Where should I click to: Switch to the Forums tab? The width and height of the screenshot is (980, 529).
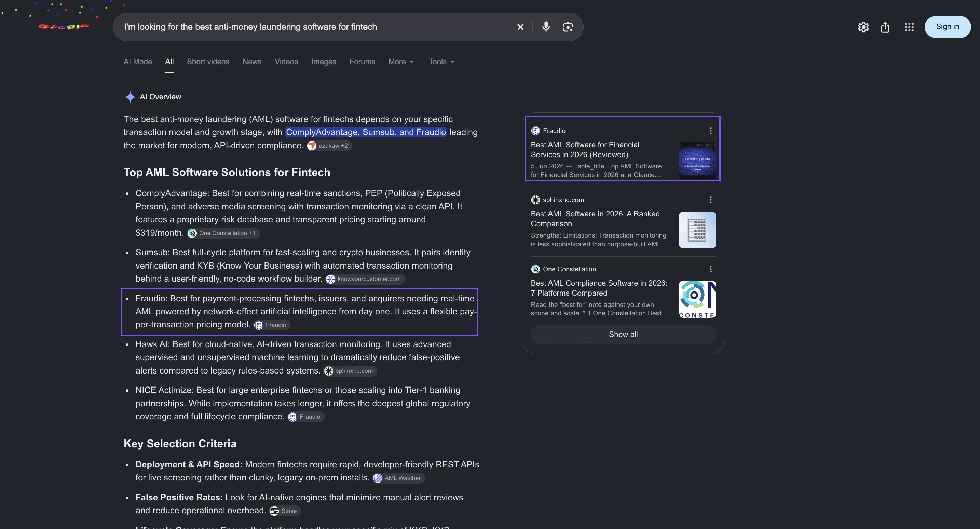pos(362,62)
